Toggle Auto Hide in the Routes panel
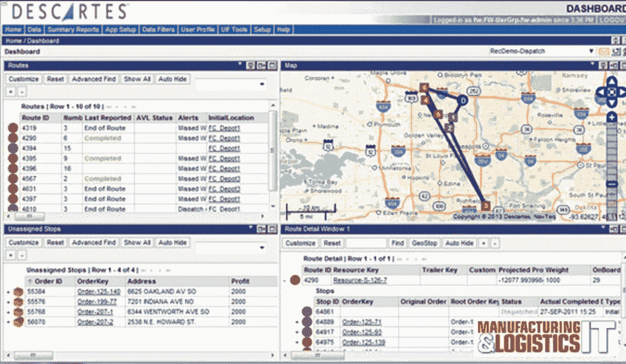The width and height of the screenshot is (626, 364). pos(173,79)
